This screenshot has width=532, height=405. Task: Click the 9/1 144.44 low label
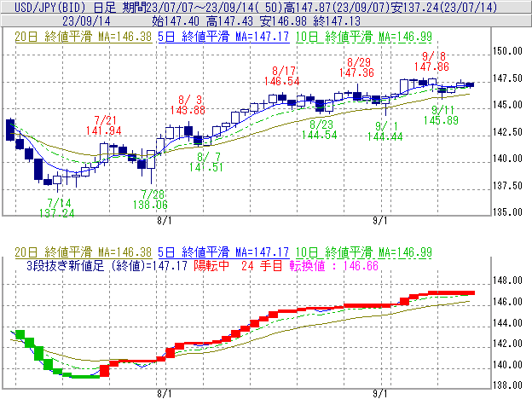(x=385, y=131)
